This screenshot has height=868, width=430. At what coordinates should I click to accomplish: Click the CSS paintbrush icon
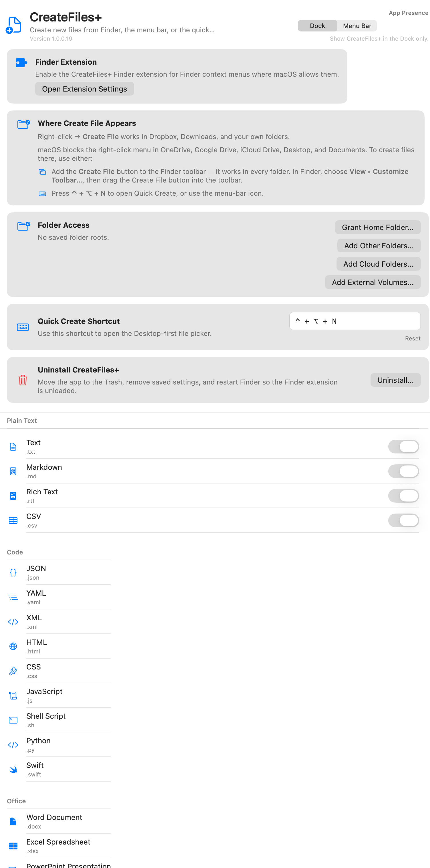[13, 671]
